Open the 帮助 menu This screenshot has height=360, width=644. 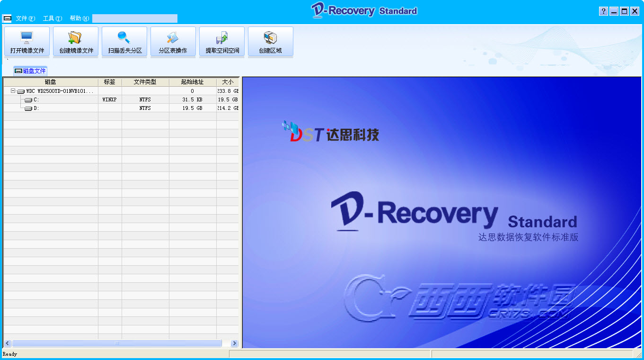(x=79, y=18)
